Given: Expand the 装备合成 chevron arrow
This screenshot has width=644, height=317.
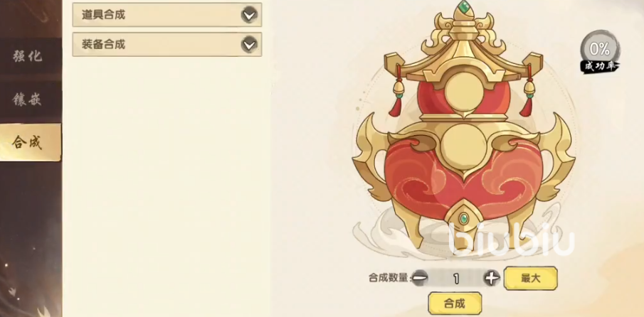Looking at the screenshot, I should tap(249, 44).
